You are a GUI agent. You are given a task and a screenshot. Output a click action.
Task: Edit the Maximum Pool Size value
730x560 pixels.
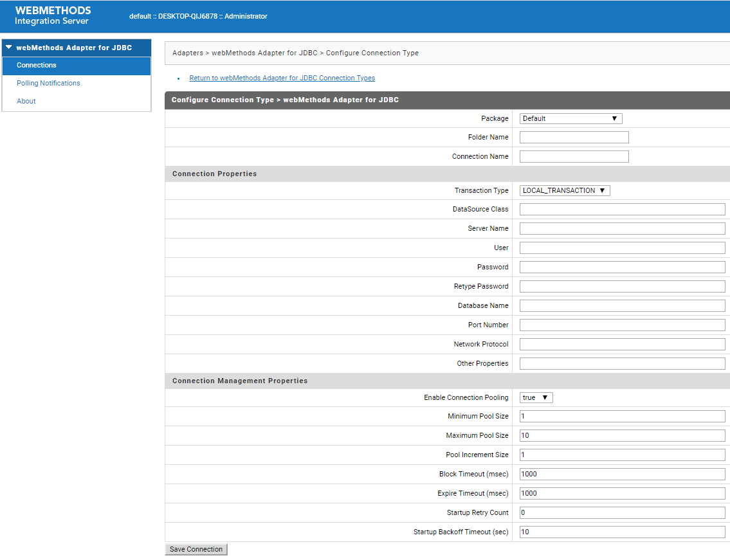621,435
